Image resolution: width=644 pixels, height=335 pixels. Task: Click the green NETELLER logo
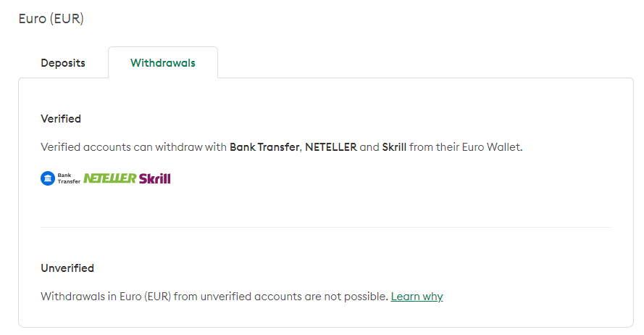click(x=110, y=178)
